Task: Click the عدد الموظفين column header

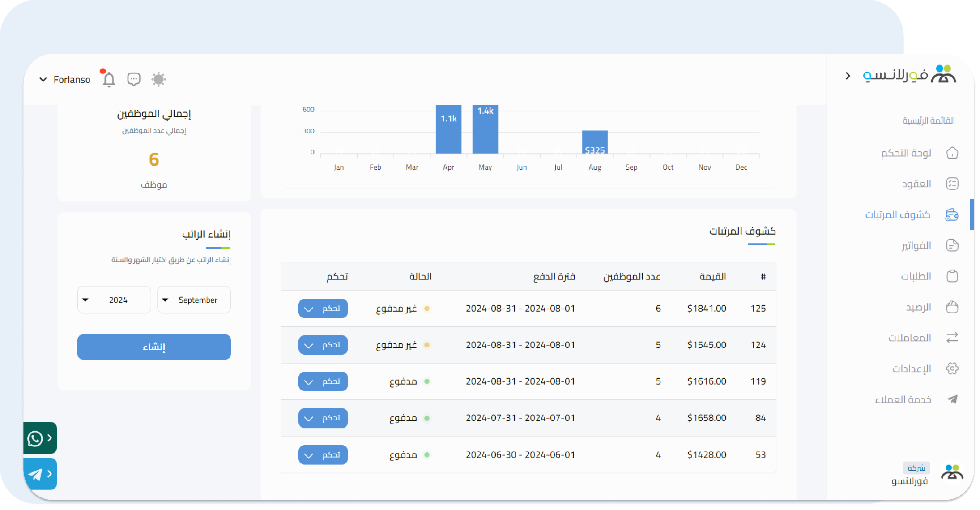Action: (x=632, y=277)
